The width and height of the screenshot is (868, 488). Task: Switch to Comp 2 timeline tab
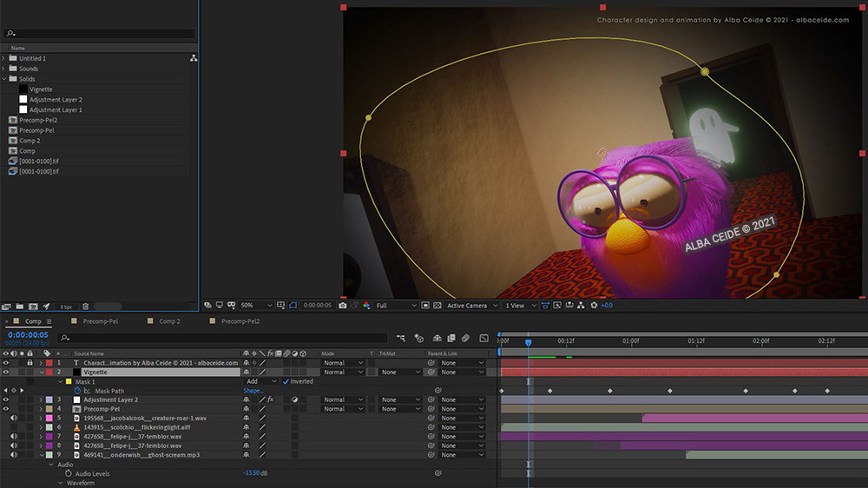pyautogui.click(x=169, y=321)
